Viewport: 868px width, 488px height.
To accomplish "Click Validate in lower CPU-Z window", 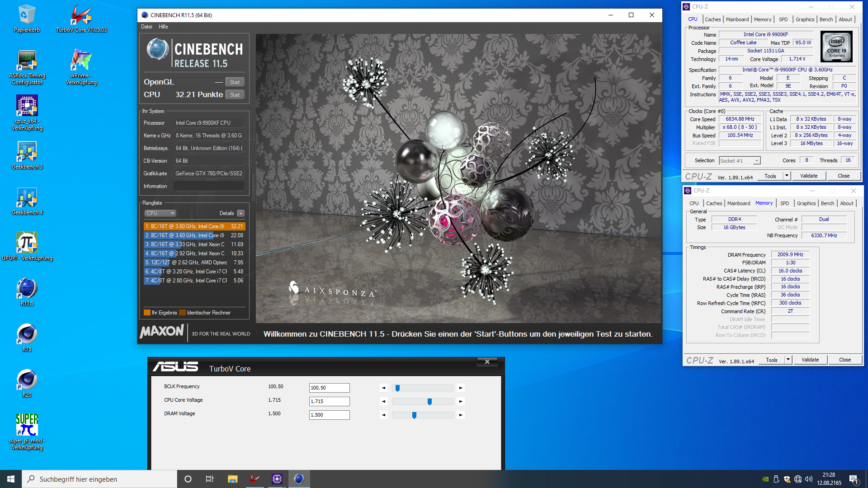I will (x=810, y=360).
